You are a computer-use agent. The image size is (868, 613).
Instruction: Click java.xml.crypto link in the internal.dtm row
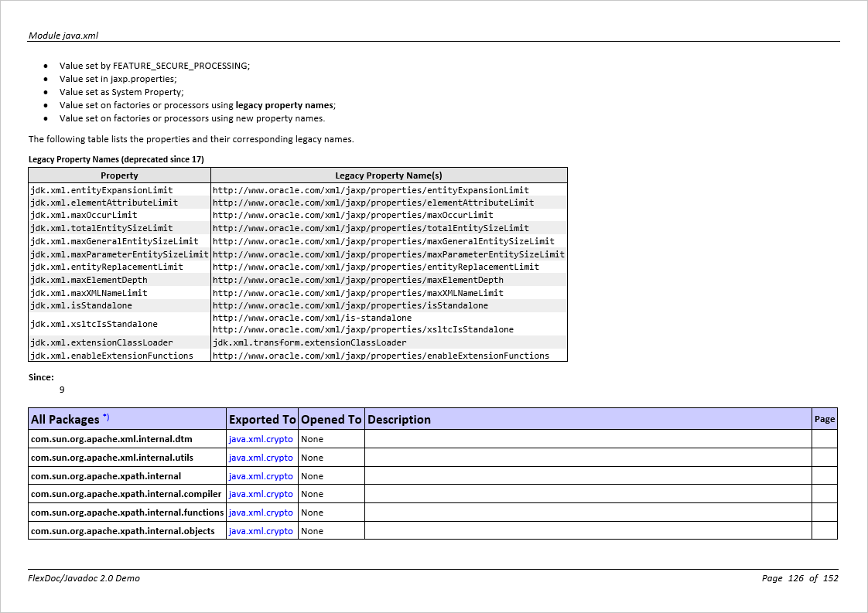pyautogui.click(x=261, y=439)
